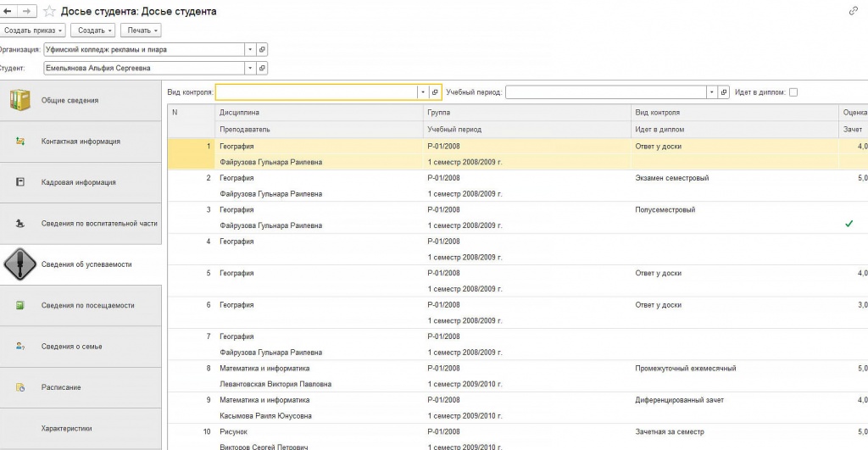Click the Студент field Емельянова Альфия Сергеевна
The height and width of the screenshot is (450, 868).
144,68
